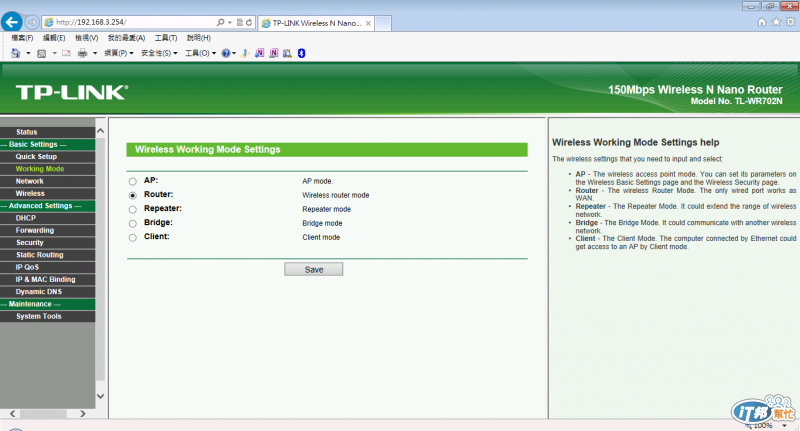Image resolution: width=800 pixels, height=431 pixels.
Task: Open Quick Setup in sidebar
Action: pos(47,157)
